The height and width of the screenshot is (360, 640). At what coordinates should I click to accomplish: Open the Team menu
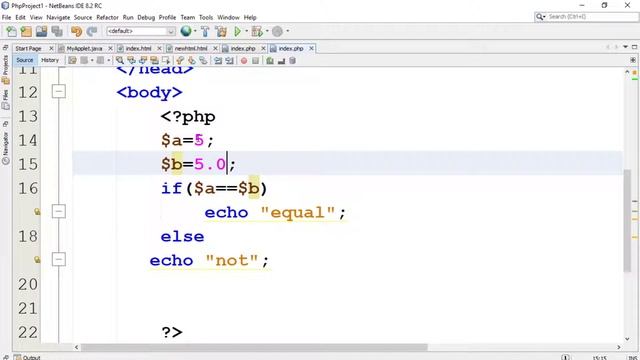(188, 18)
